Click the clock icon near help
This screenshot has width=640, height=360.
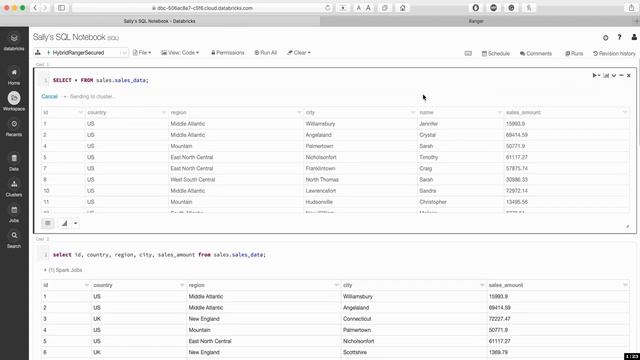tap(605, 38)
